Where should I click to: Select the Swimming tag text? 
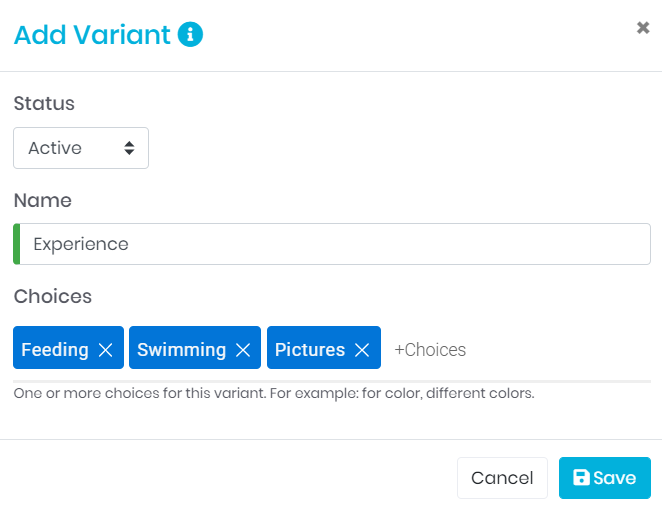(181, 350)
